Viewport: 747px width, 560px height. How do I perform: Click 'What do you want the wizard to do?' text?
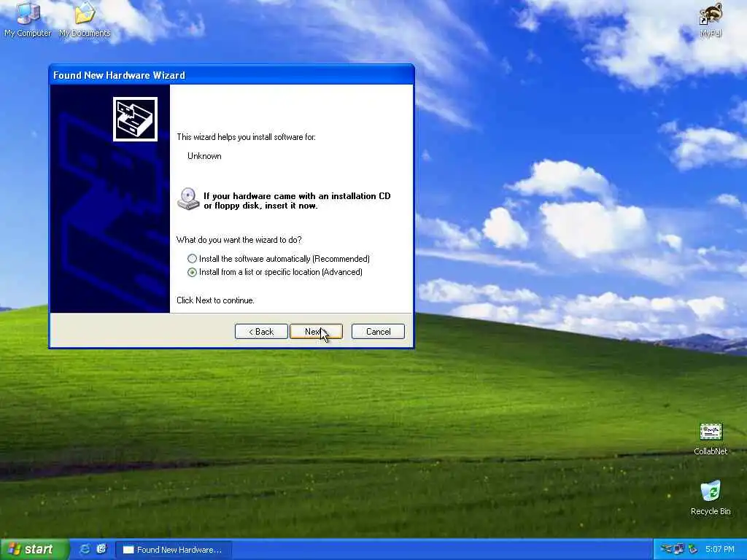(239, 240)
